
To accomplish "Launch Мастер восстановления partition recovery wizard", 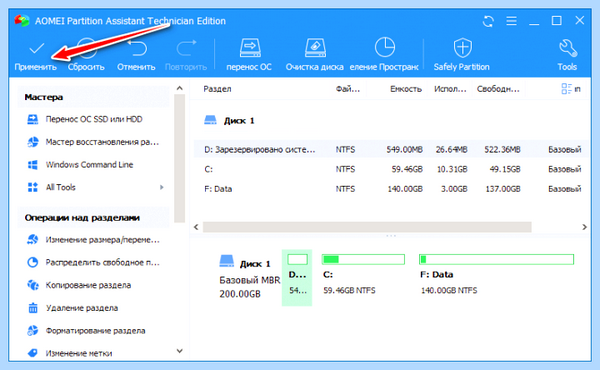I will point(94,142).
